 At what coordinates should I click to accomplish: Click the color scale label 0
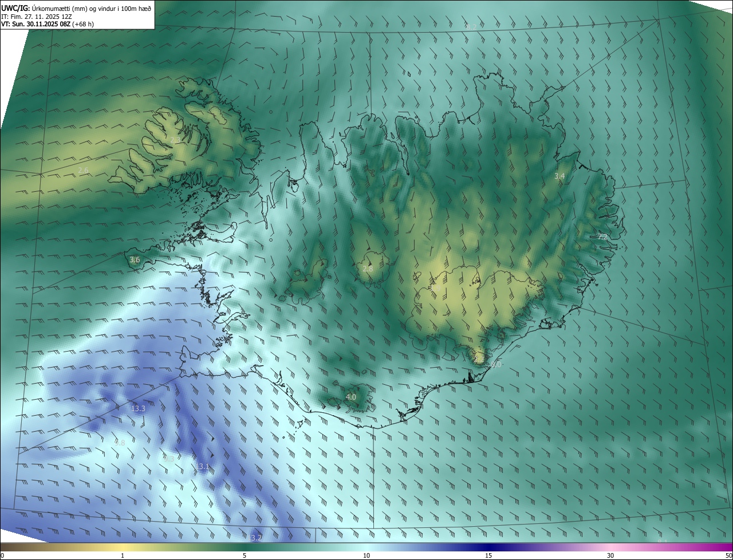[x=2, y=555]
